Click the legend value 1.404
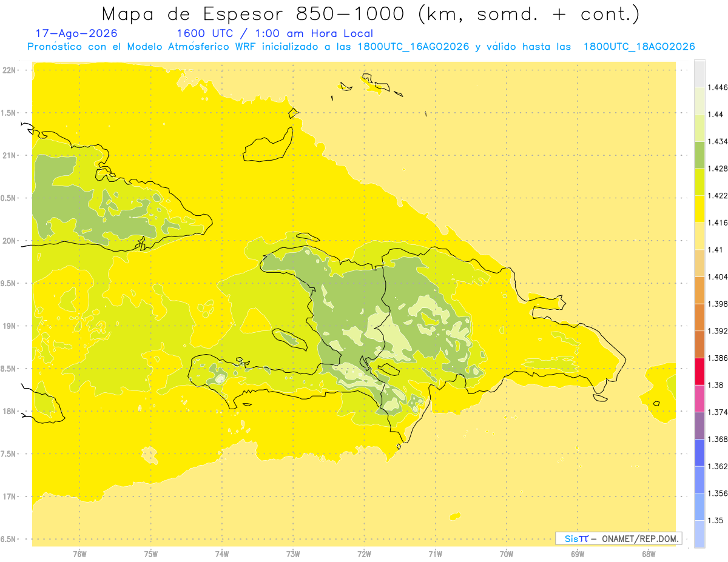Viewport: 728px width, 562px height. pos(718,276)
